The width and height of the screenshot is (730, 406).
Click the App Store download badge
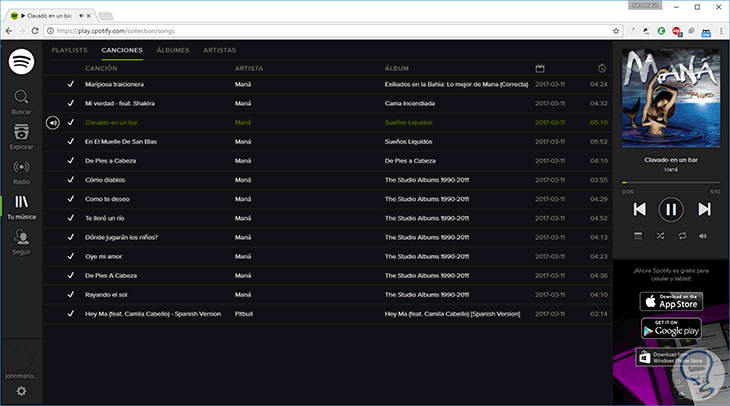671,301
